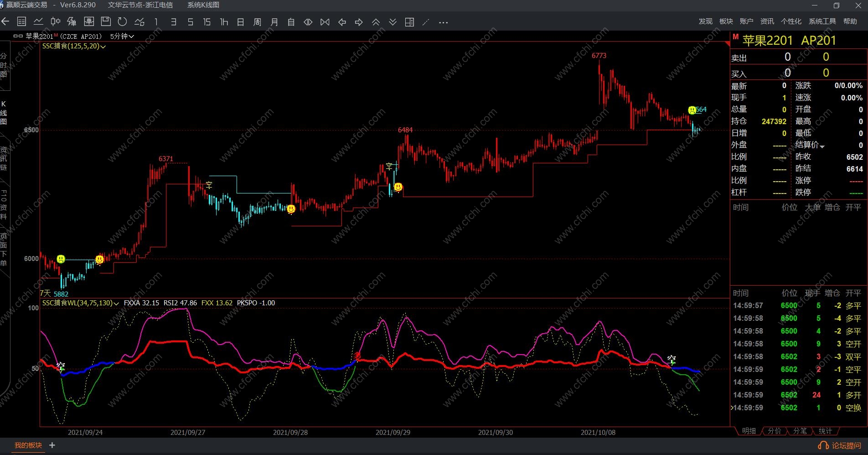Open the 板块 menu
This screenshot has height=455, width=868.
coord(726,21)
